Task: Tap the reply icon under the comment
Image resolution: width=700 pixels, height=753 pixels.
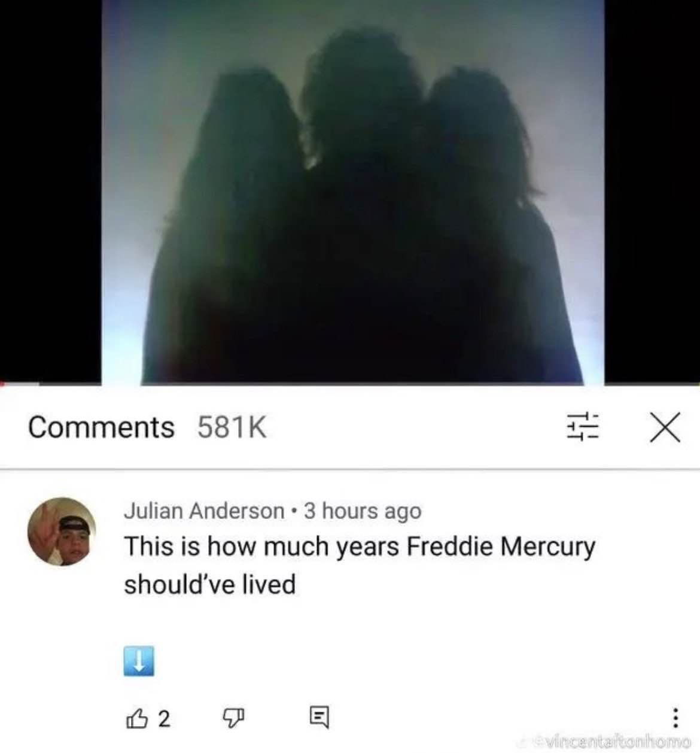Action: 319,717
